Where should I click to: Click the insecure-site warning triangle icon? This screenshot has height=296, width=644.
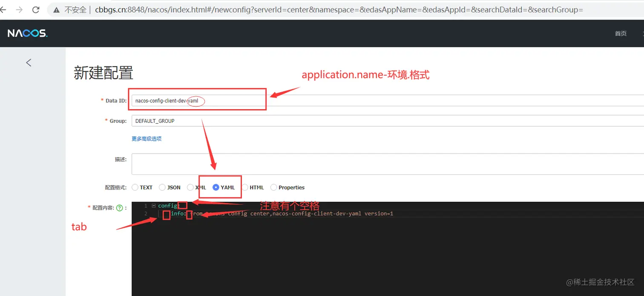(56, 9)
